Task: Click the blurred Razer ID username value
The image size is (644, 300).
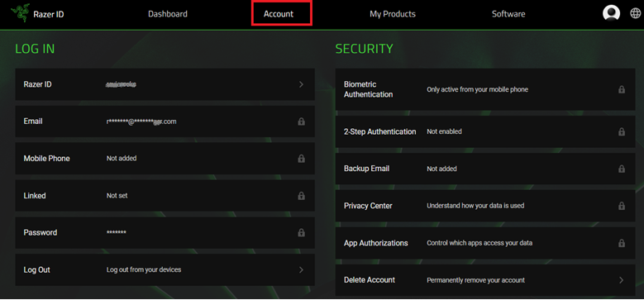Action: (x=122, y=84)
